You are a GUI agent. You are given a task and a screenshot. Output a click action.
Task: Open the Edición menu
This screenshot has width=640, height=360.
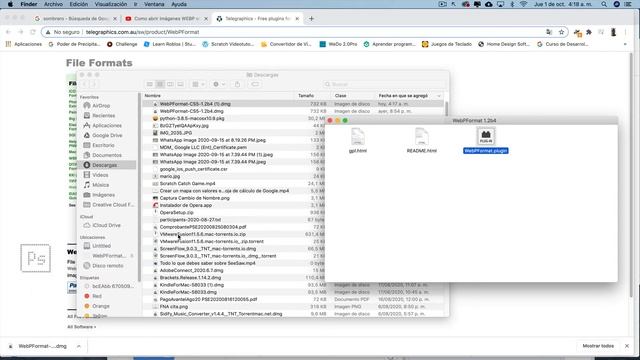pos(79,4)
